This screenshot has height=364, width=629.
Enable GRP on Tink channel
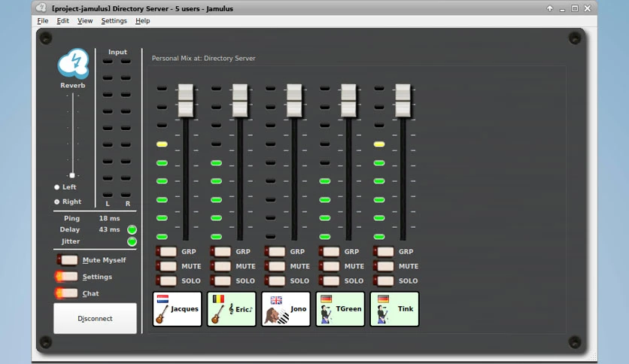[384, 252]
